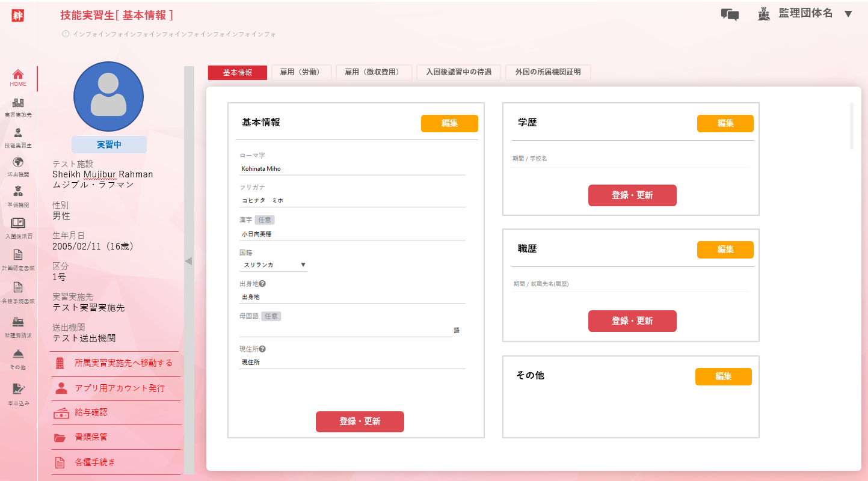The image size is (868, 481).
Task: Click 編集 button in 基本情報 section
Action: coord(449,123)
